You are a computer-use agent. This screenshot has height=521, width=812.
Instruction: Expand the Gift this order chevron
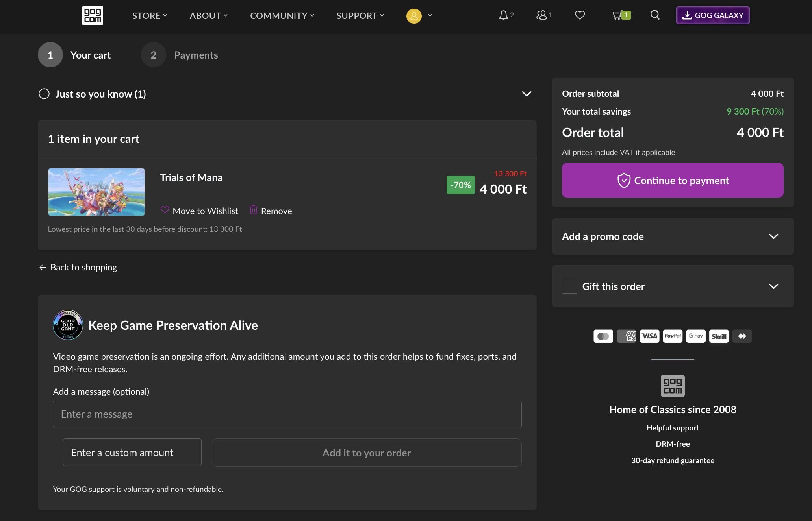pos(773,286)
